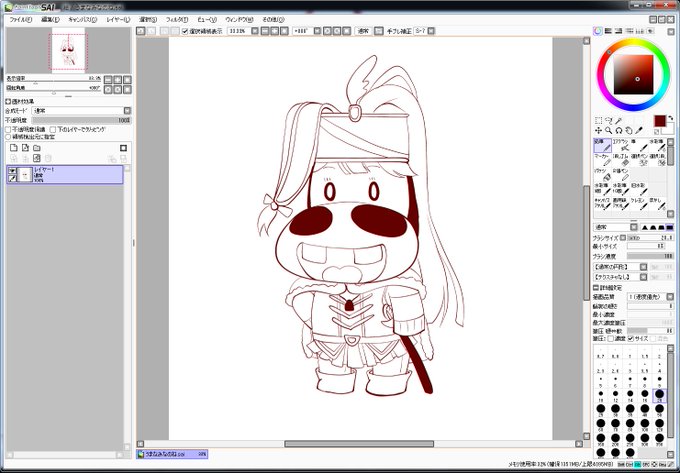Screen dimensions: 680x473
Task: Select the move layer tool
Action: point(598,130)
